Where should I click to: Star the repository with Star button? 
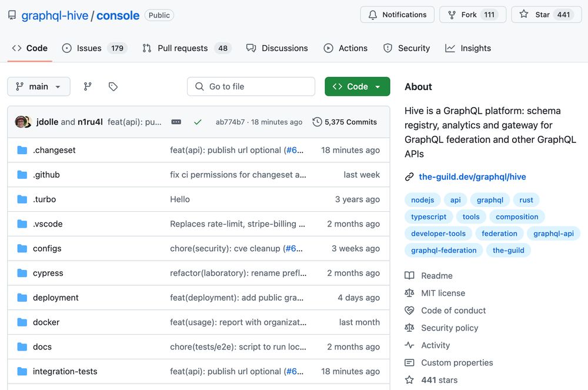547,15
